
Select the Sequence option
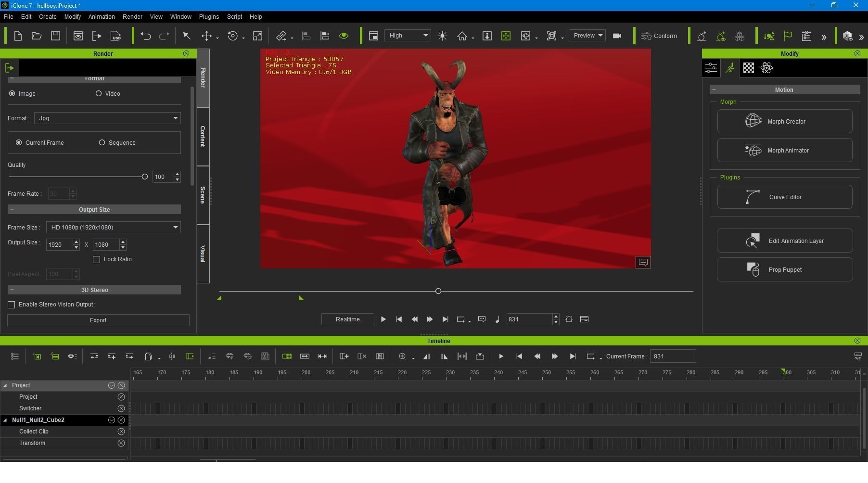coord(102,143)
